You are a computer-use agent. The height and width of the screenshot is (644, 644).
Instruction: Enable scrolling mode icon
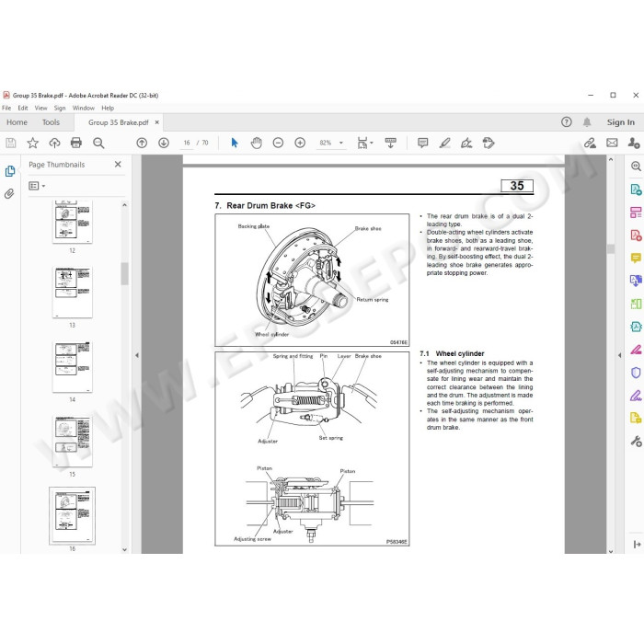click(391, 143)
